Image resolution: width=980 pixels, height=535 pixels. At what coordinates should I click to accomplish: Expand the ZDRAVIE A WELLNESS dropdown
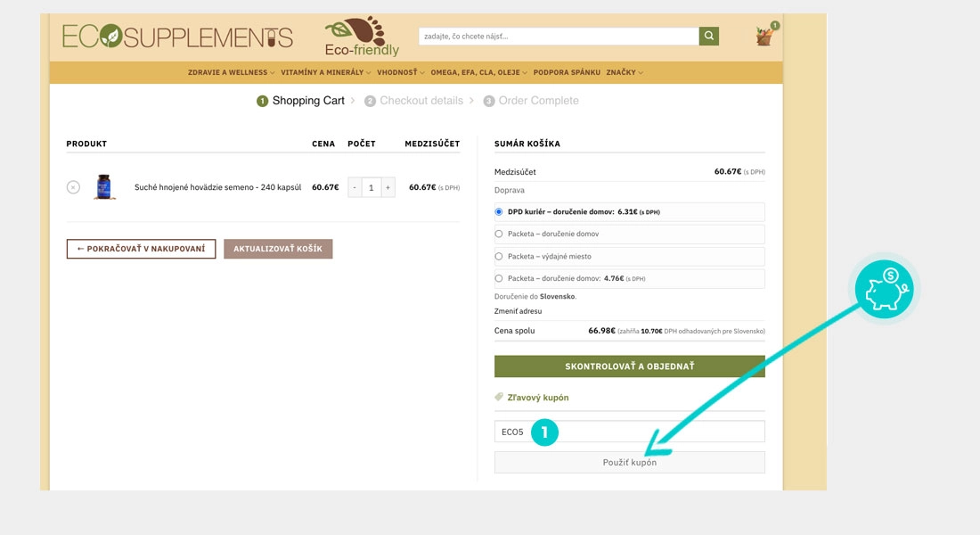[x=227, y=72]
